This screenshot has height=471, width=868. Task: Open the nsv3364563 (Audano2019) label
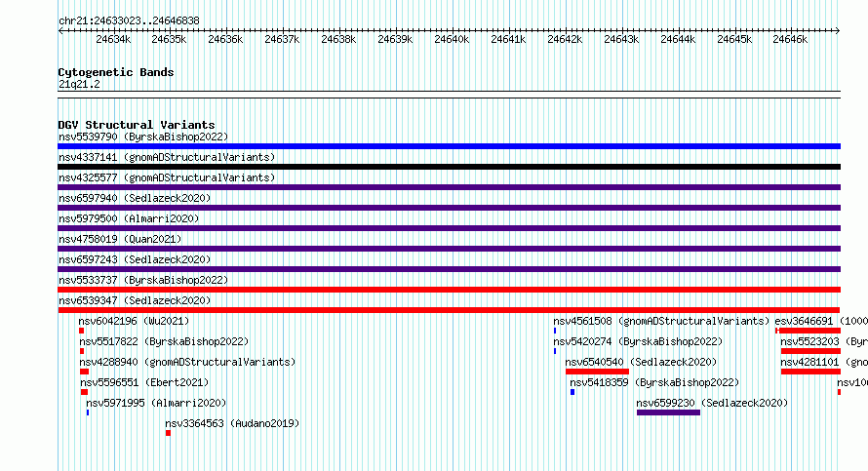coord(232,423)
